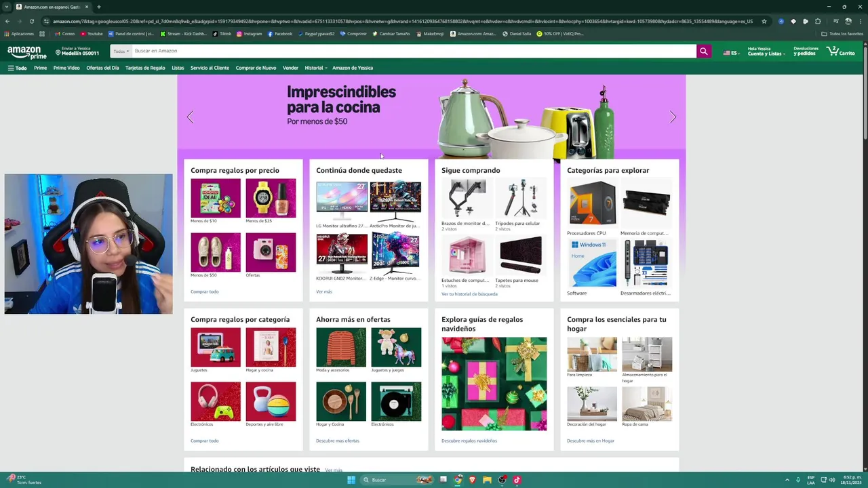Open the Correo bookmark

point(65,34)
